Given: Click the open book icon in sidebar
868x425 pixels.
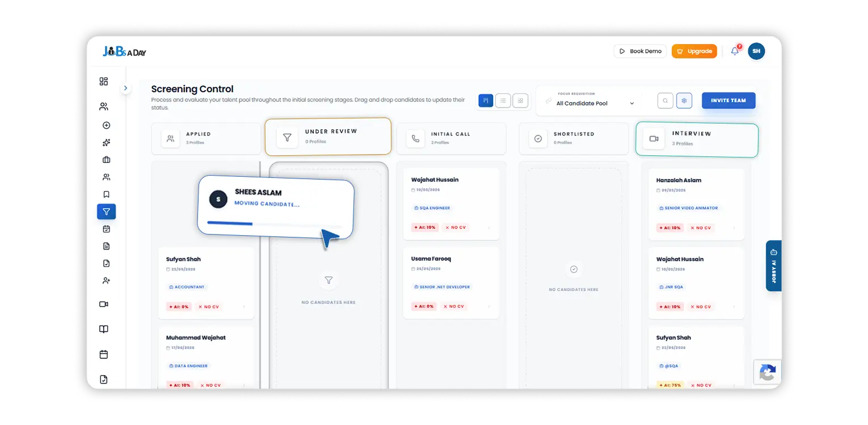Looking at the screenshot, I should [x=103, y=329].
